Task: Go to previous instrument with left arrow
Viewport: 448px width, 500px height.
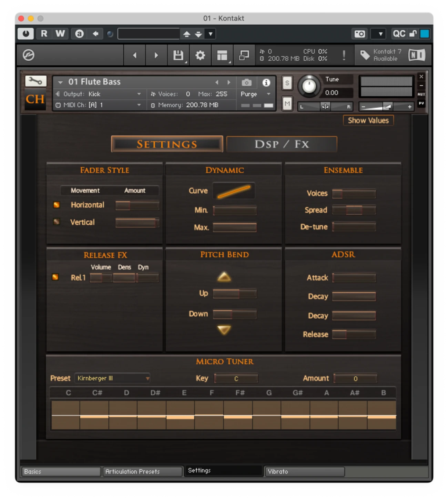Action: click(x=135, y=55)
